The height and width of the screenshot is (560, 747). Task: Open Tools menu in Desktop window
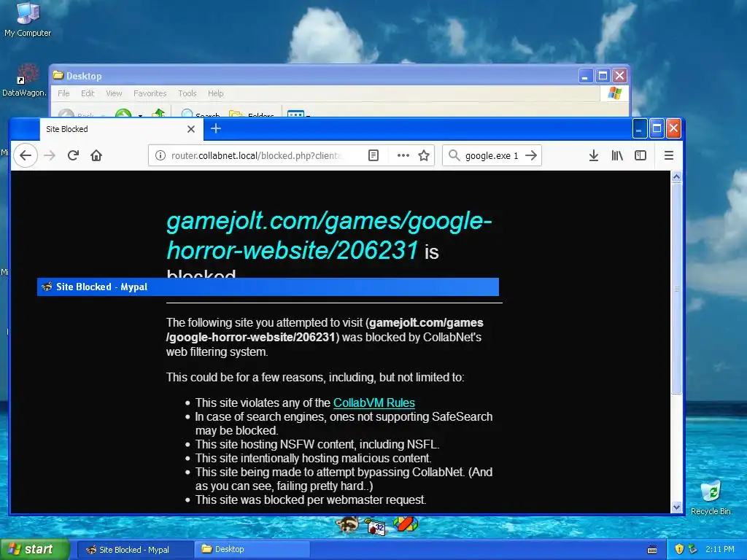187,93
